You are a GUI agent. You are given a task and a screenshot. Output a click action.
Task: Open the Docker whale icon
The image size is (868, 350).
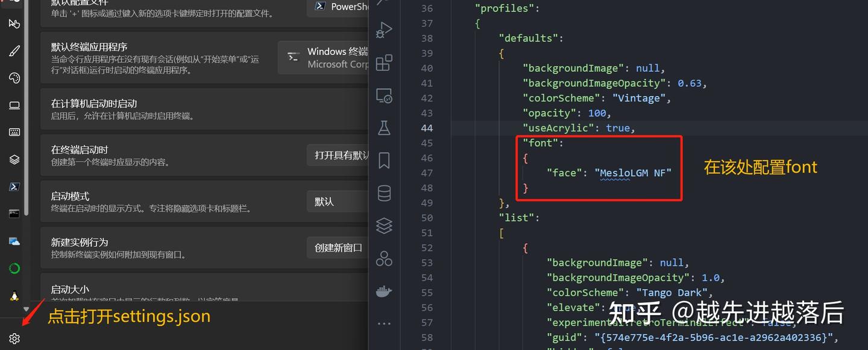point(384,291)
